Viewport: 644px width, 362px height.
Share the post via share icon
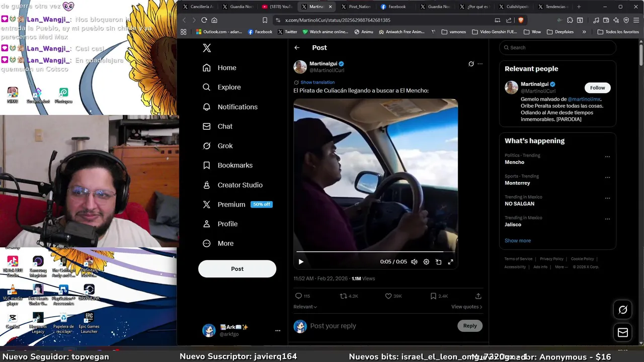click(478, 296)
